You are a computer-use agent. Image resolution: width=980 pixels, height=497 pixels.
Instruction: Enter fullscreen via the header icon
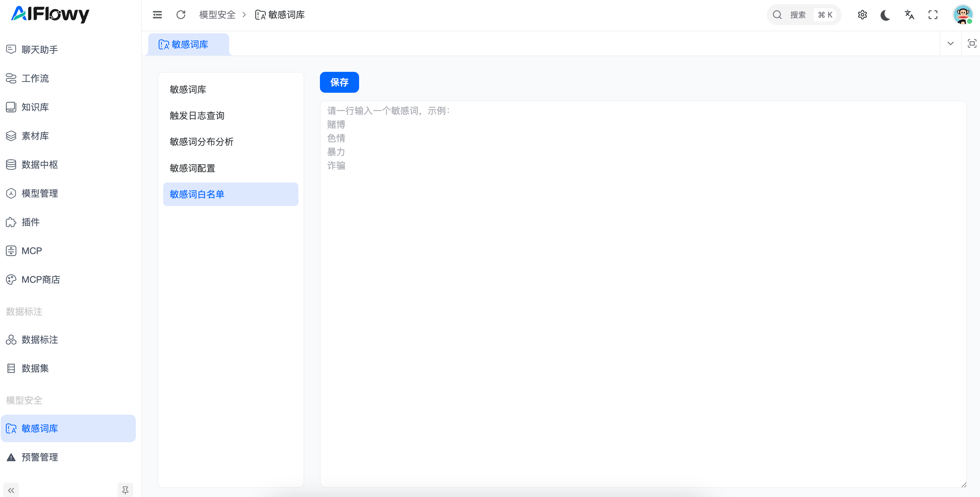(x=933, y=15)
